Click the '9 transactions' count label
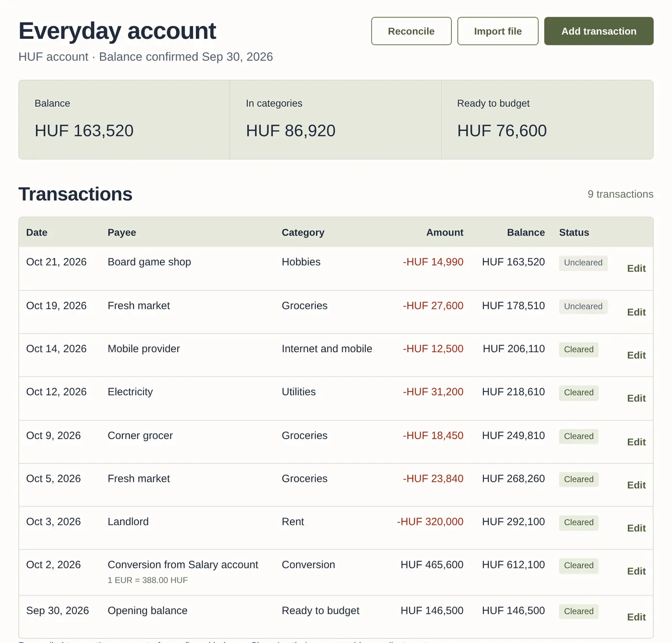672x643 pixels. 621,194
